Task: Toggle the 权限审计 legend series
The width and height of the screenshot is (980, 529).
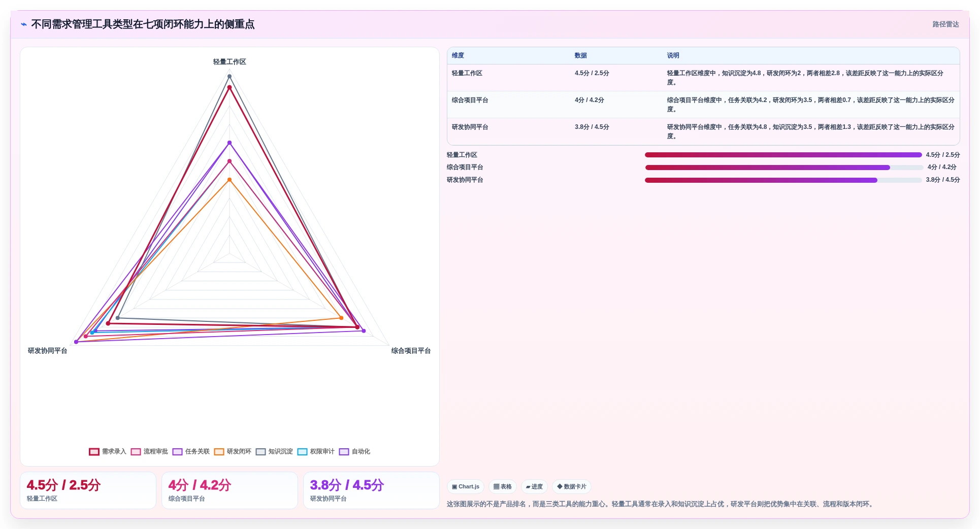Action: (316, 452)
